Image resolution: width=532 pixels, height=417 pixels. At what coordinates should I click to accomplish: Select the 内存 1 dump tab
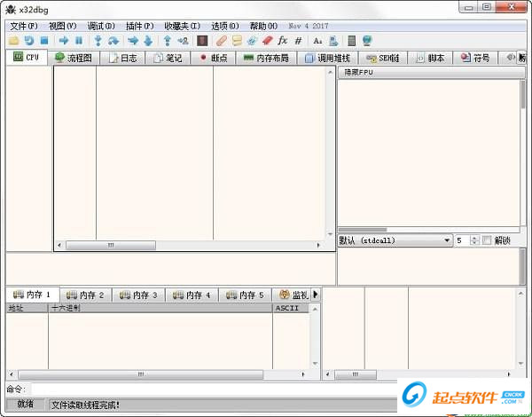[x=33, y=295]
